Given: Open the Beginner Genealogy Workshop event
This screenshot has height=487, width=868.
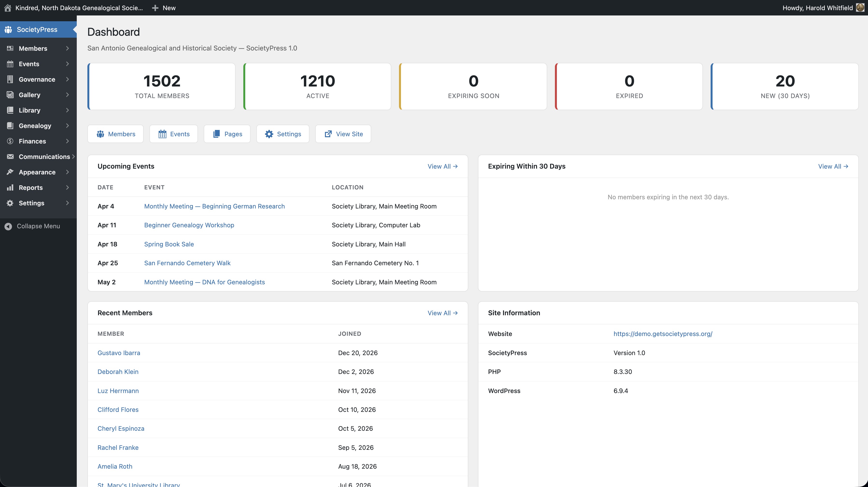Looking at the screenshot, I should 189,225.
